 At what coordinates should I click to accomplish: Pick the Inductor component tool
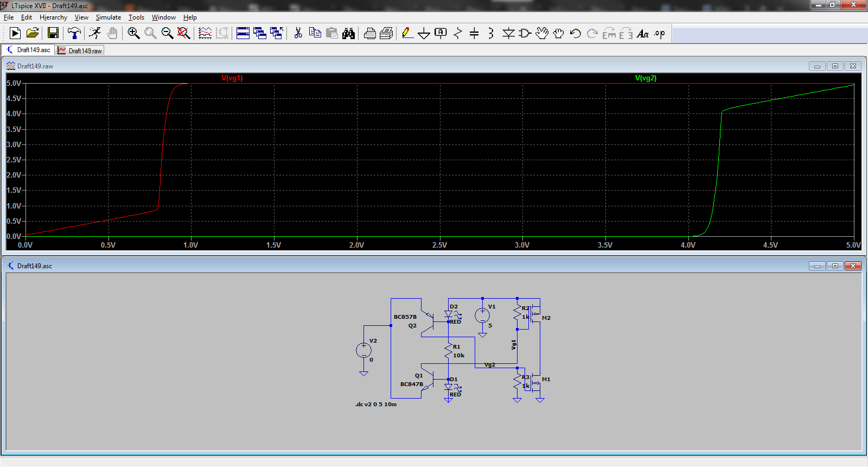[x=491, y=34]
